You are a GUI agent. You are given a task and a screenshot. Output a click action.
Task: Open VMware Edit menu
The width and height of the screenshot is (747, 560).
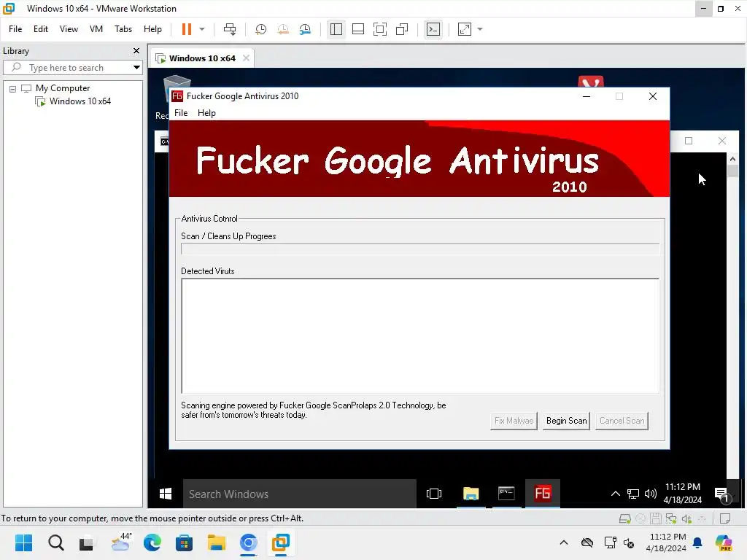point(41,29)
